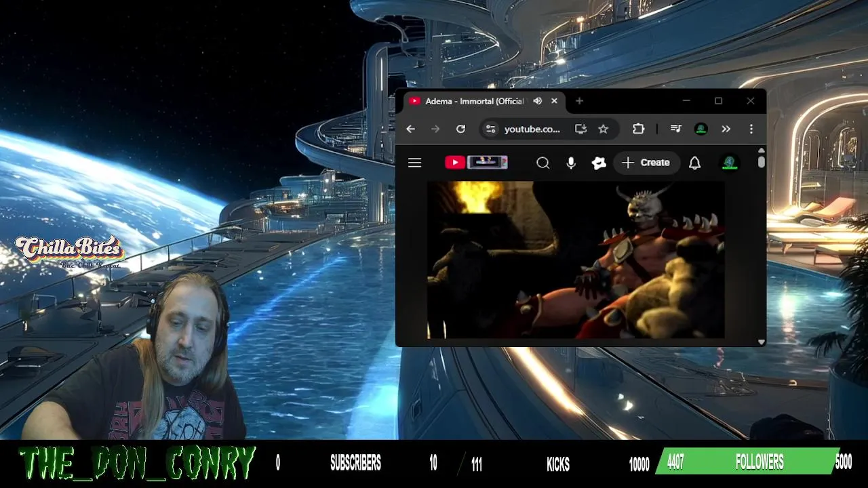The image size is (868, 488).
Task: Click the YouTube sparkle icon beside the microphone
Action: pos(599,163)
